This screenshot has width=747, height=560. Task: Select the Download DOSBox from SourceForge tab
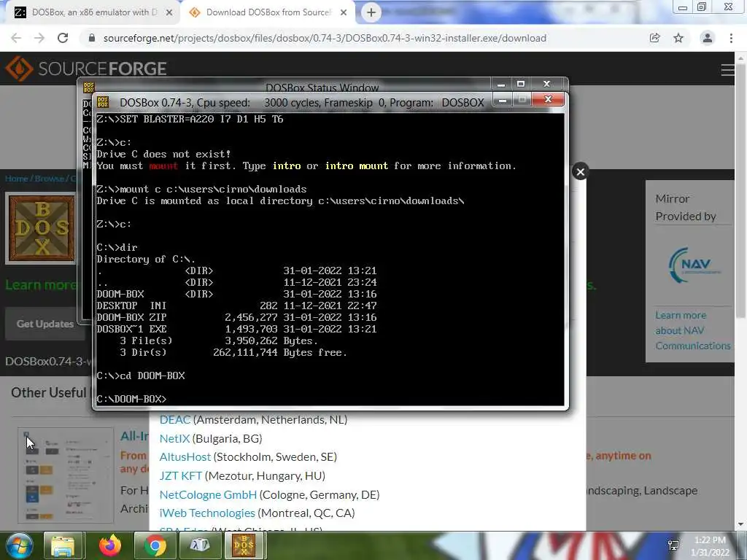click(x=267, y=13)
